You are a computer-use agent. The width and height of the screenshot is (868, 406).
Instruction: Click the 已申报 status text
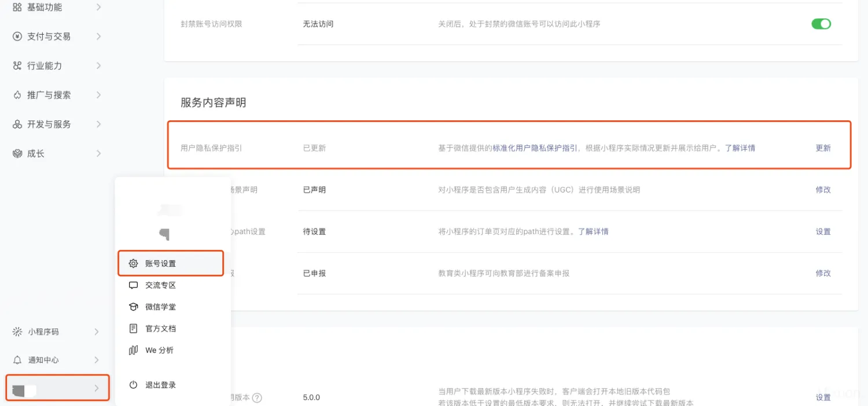click(314, 273)
